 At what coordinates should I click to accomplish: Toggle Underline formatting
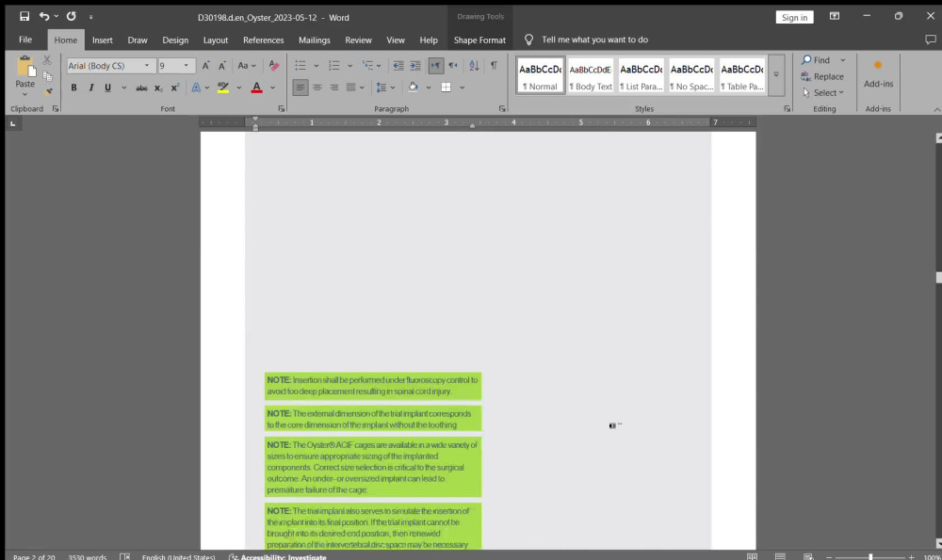[x=107, y=88]
